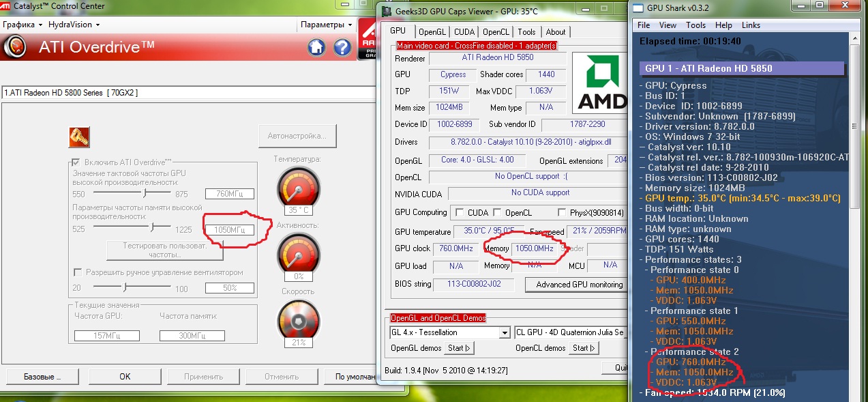Viewport: 868px width, 402px height.
Task: Open the View menu in GPU Shark
Action: tap(668, 25)
